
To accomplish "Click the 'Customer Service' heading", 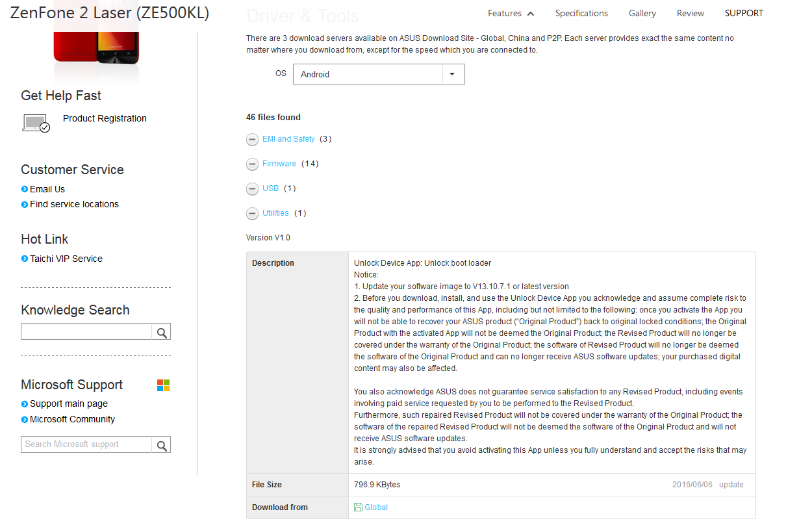I will pyautogui.click(x=72, y=170).
